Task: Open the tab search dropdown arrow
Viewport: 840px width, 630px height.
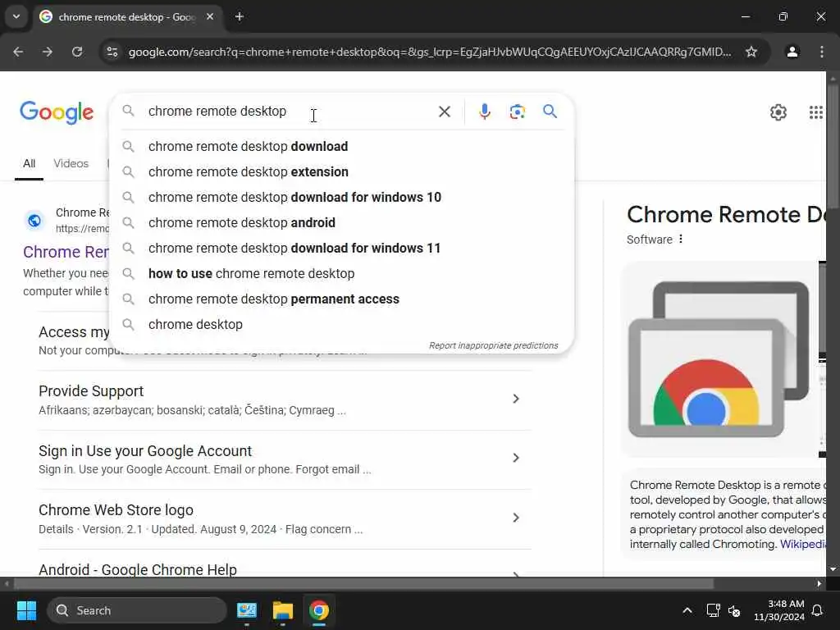Action: pos(16,16)
